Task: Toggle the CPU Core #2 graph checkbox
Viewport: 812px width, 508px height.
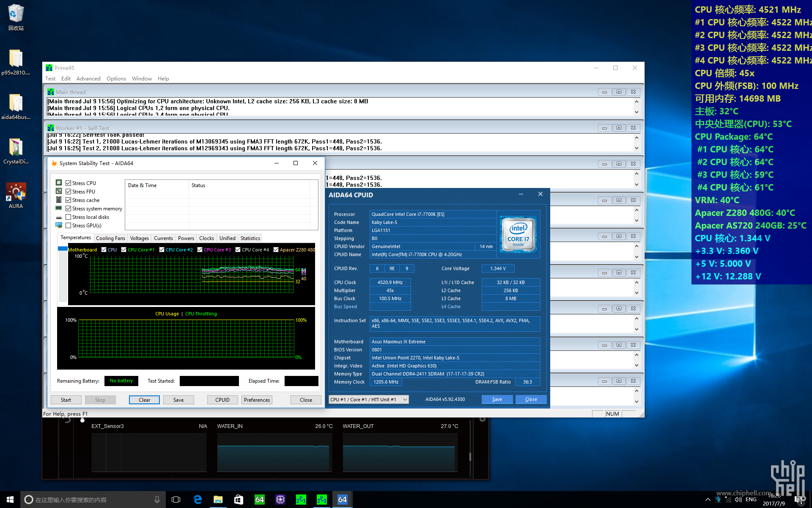Action: [x=162, y=249]
